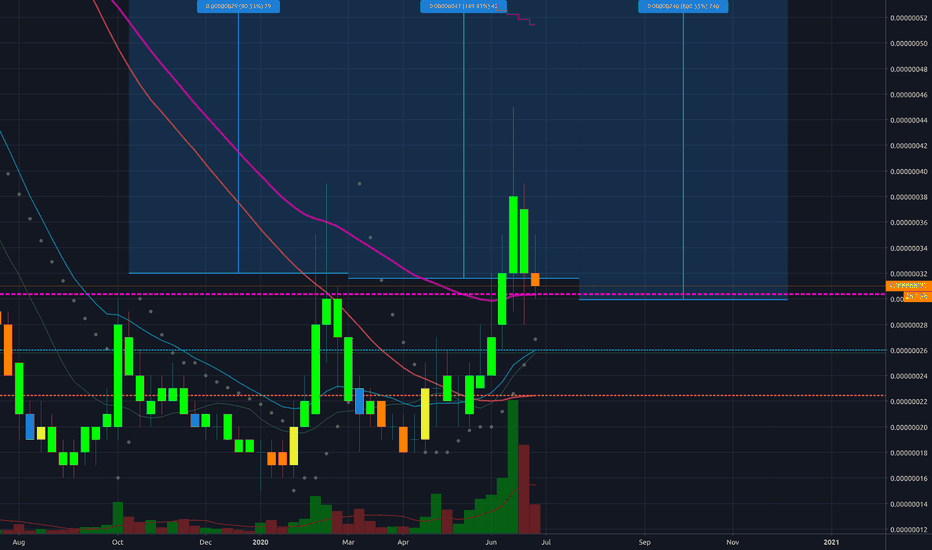Click the 2021 label on time axis
The width and height of the screenshot is (932, 550).
tap(832, 542)
